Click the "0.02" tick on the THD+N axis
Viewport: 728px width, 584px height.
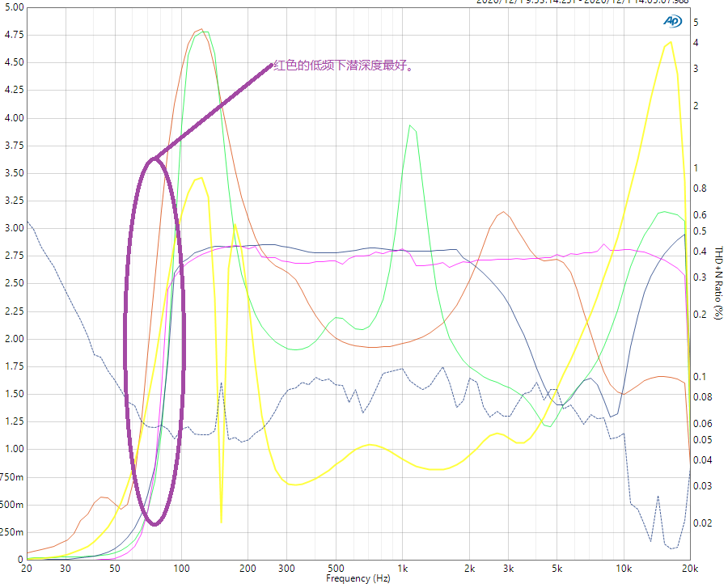(702, 523)
